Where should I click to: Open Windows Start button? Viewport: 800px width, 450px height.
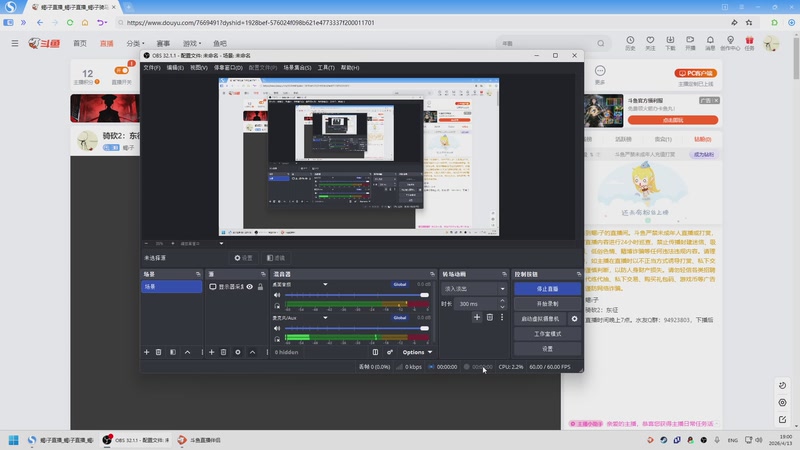[14, 440]
